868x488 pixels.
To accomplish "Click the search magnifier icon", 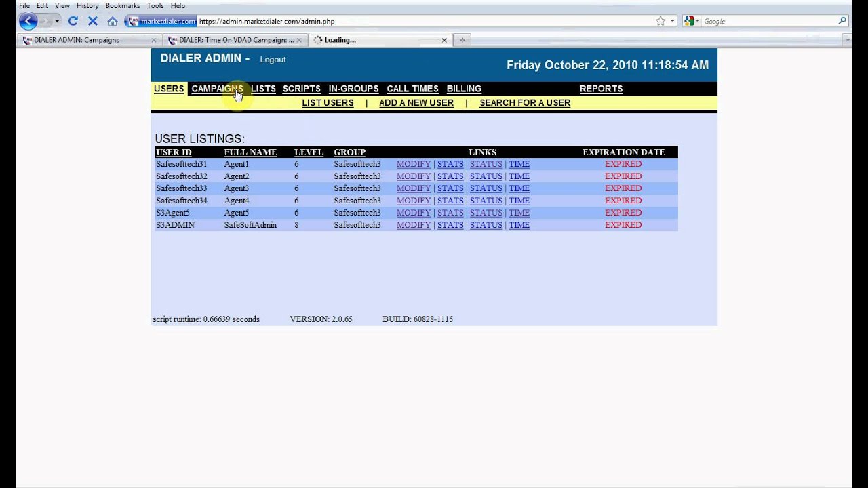I will [842, 21].
